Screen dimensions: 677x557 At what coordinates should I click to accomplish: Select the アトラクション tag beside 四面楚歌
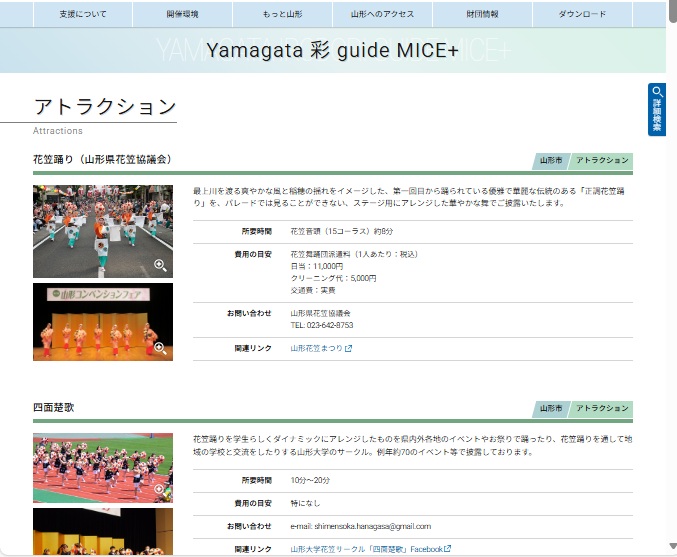point(602,409)
